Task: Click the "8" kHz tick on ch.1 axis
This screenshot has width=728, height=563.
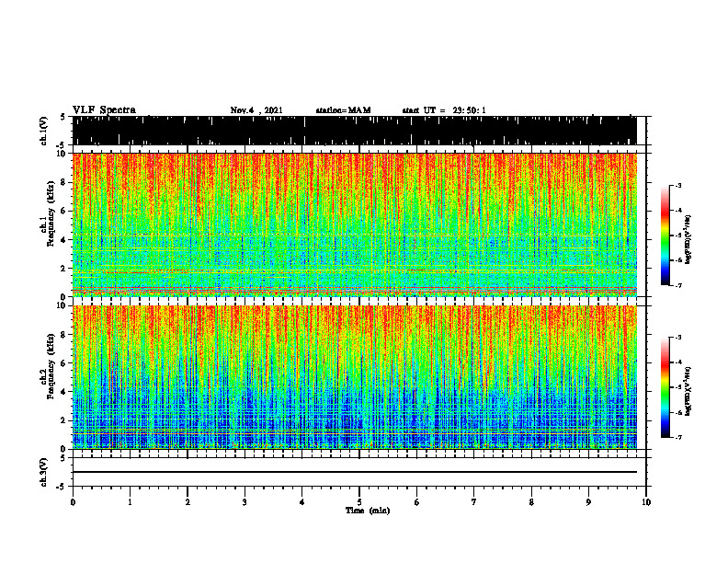Action: point(64,182)
